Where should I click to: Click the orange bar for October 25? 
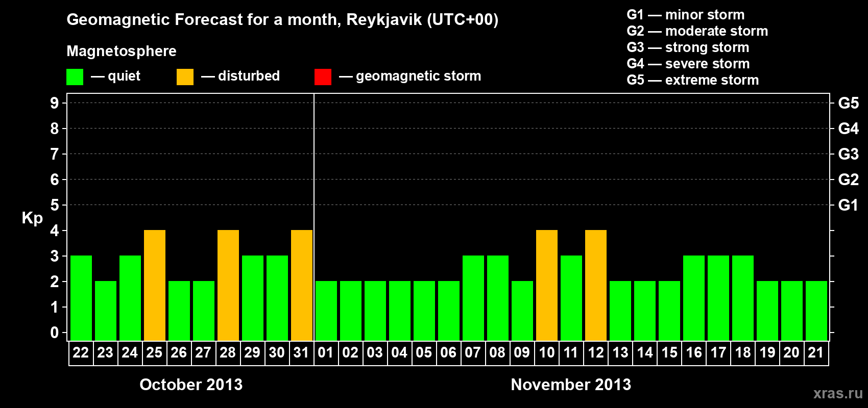click(x=155, y=285)
